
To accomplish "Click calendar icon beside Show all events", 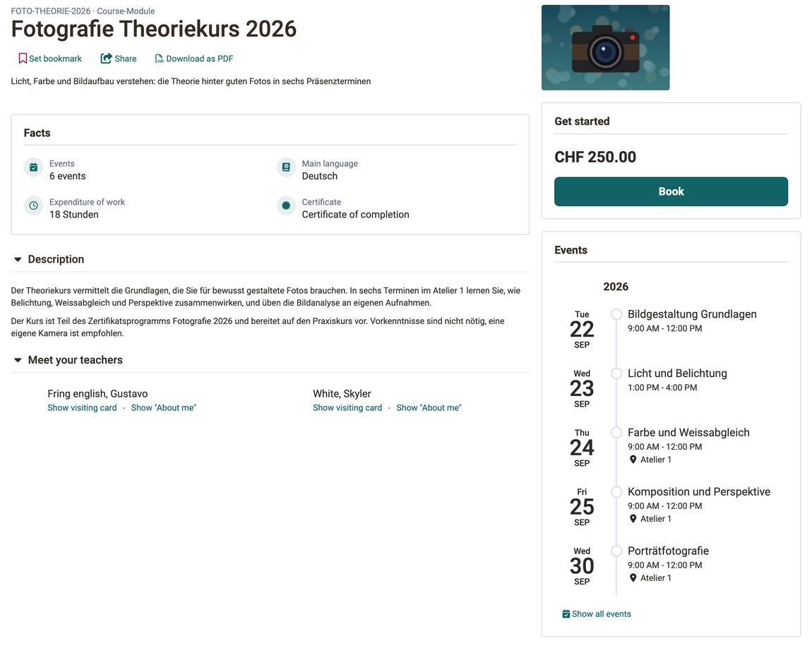I will (566, 614).
